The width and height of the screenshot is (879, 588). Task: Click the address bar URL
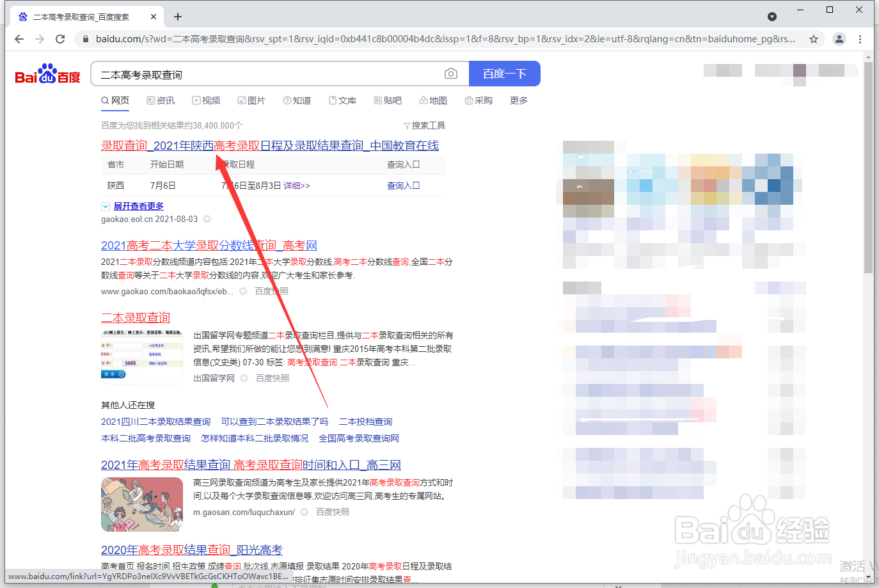tap(445, 39)
